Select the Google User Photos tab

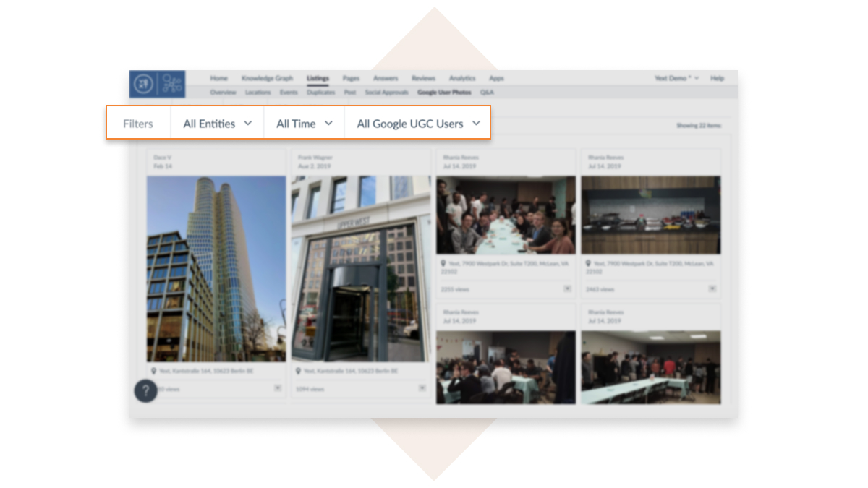click(x=444, y=93)
